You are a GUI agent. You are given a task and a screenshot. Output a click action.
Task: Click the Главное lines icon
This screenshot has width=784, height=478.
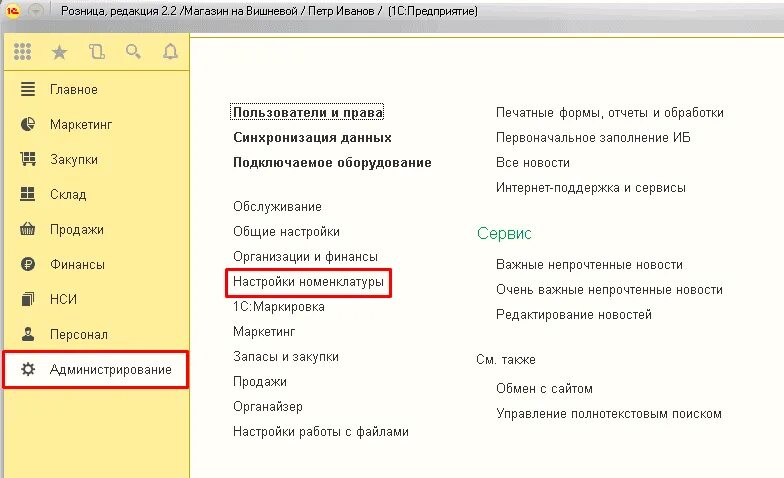coord(28,90)
